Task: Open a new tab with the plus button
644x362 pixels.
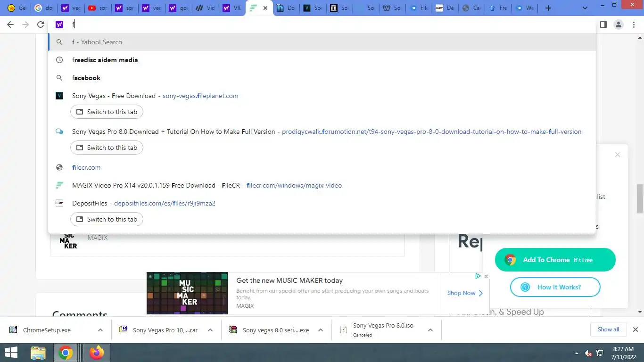Action: (x=548, y=8)
